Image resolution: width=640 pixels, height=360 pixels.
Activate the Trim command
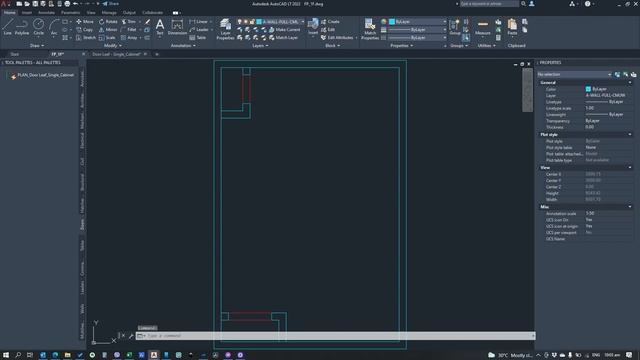[x=129, y=22]
